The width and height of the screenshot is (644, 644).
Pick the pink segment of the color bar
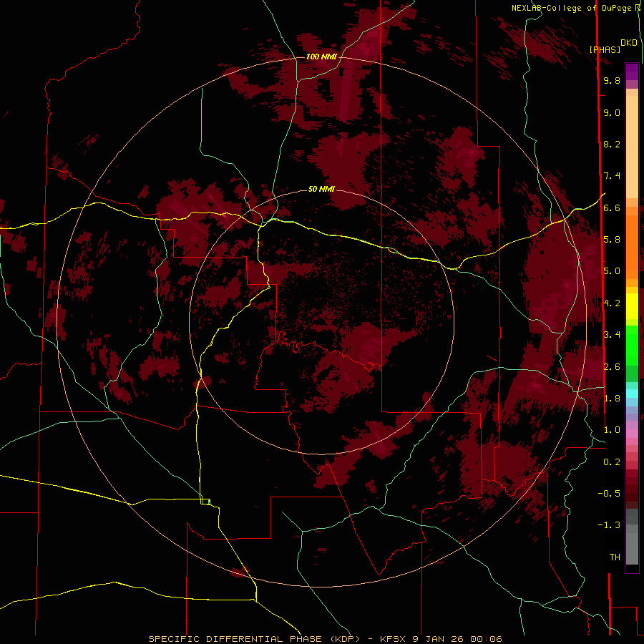pyautogui.click(x=632, y=434)
